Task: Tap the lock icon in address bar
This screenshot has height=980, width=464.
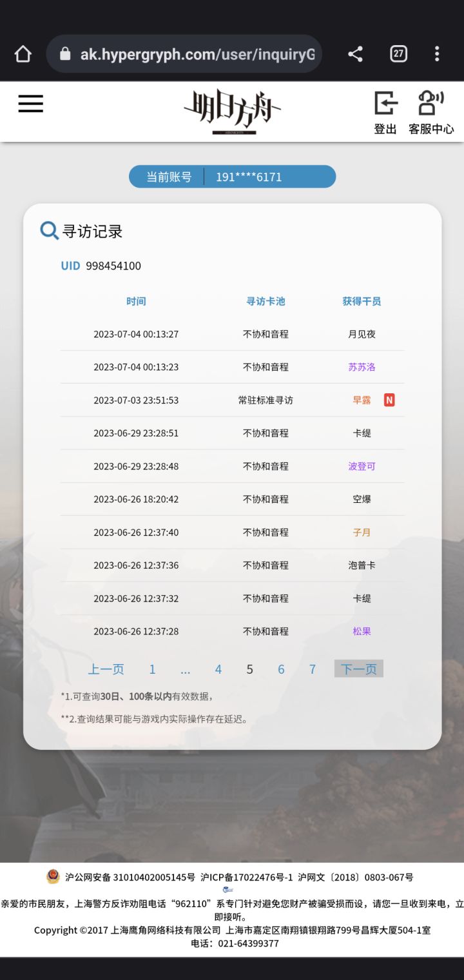Action: (64, 54)
